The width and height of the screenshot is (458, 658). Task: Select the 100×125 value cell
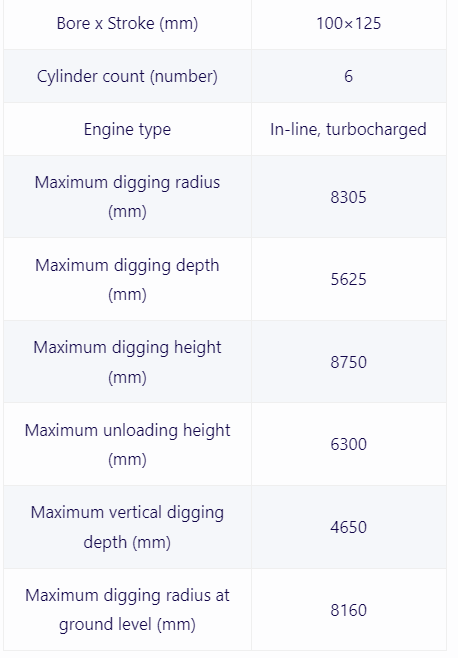coord(348,24)
